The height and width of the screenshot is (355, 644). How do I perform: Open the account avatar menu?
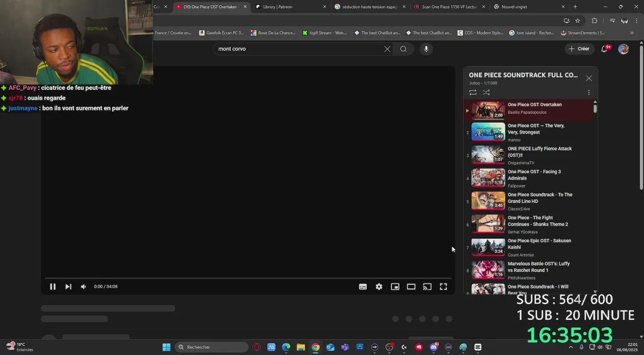coord(623,49)
